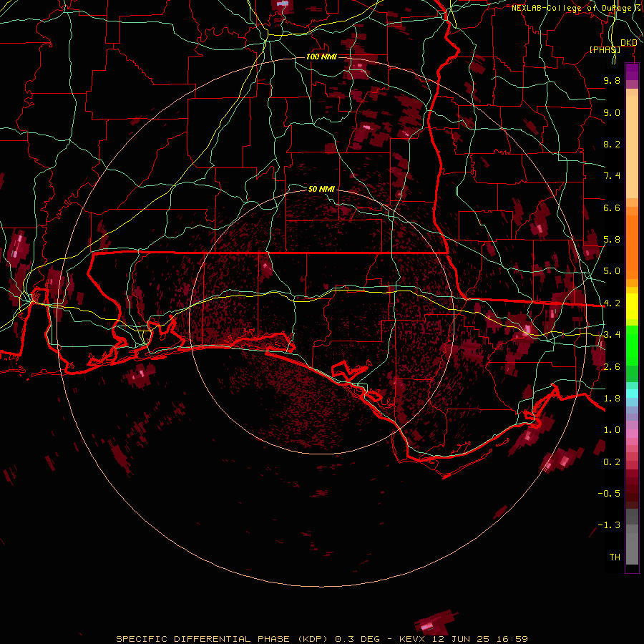The image size is (644, 644).
Task: Click the 5.0 value on the color scale
Action: point(612,271)
